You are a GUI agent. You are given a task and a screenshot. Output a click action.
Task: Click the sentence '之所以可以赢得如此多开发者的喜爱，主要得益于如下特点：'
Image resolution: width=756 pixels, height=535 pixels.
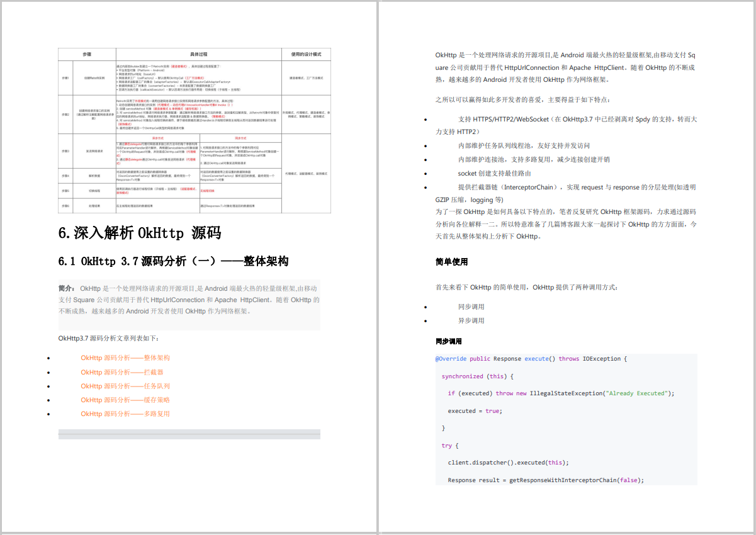pos(522,99)
